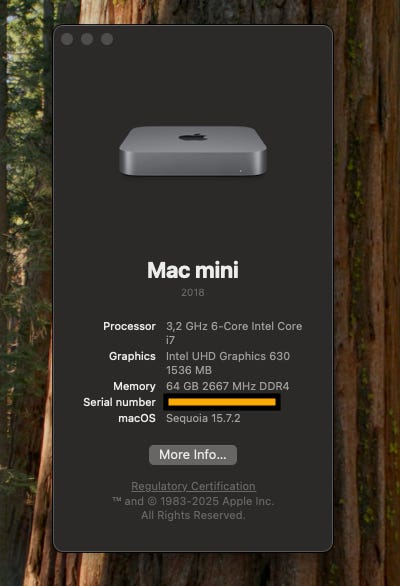
Task: Click the Serial number label
Action: pos(119,402)
